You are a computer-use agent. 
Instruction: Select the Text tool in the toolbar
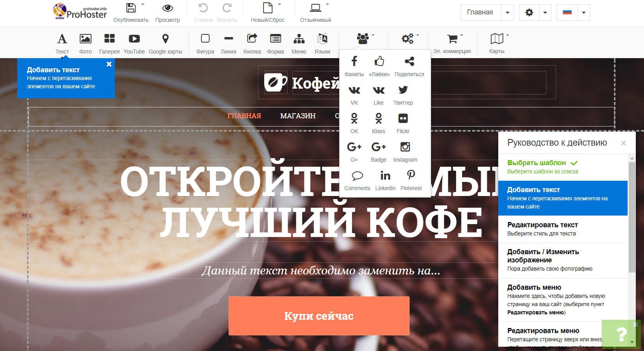point(62,43)
